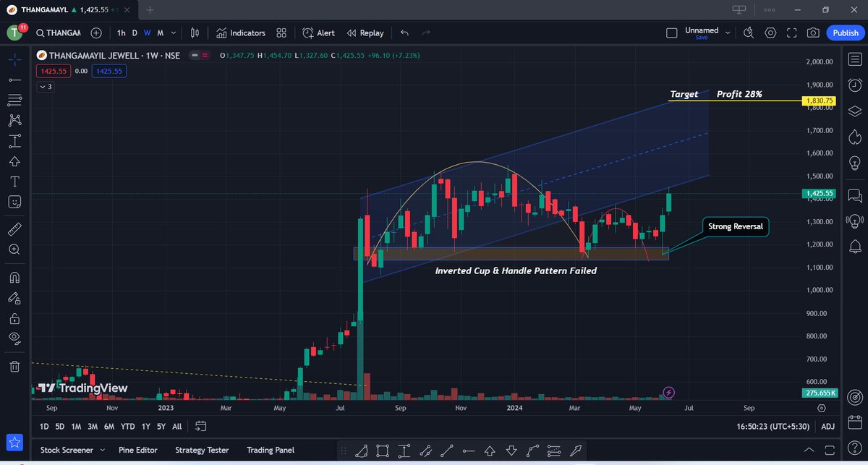Open the emoji and icons tool
Screen dimensions: 868x465
coord(14,201)
